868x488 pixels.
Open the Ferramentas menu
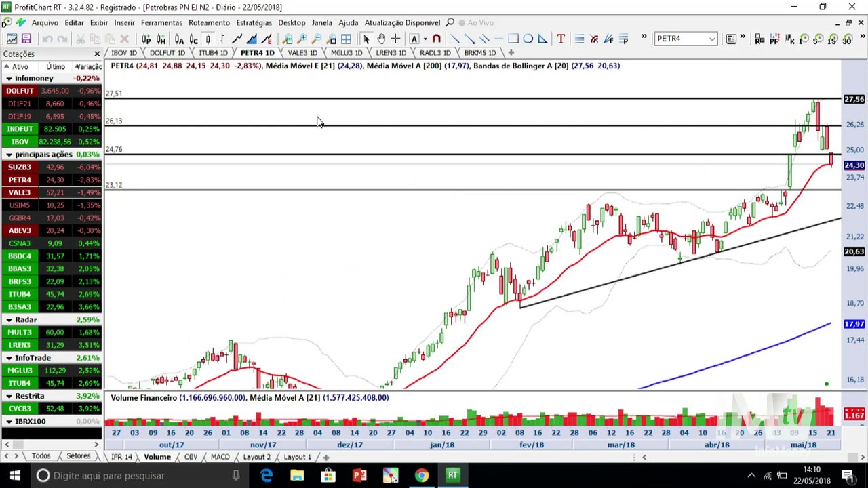(161, 22)
